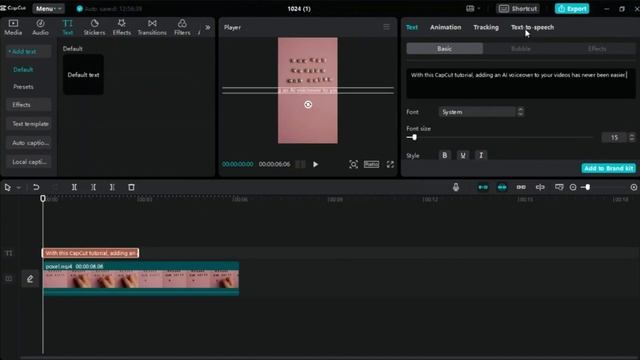Click Add to Brand kit
Viewport: 640px width, 360px height.
coord(608,168)
